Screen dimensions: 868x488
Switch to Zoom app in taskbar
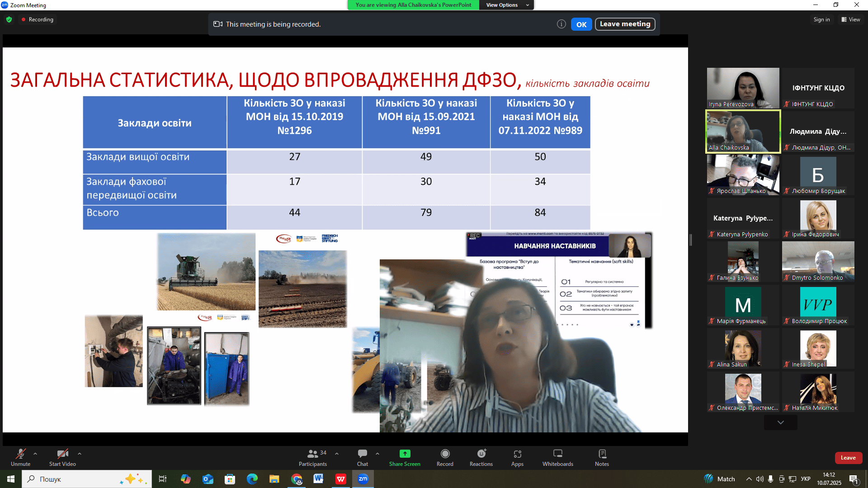pos(363,479)
